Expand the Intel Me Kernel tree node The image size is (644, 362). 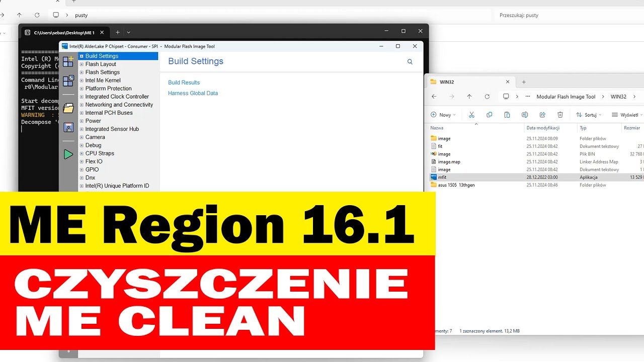click(x=82, y=80)
